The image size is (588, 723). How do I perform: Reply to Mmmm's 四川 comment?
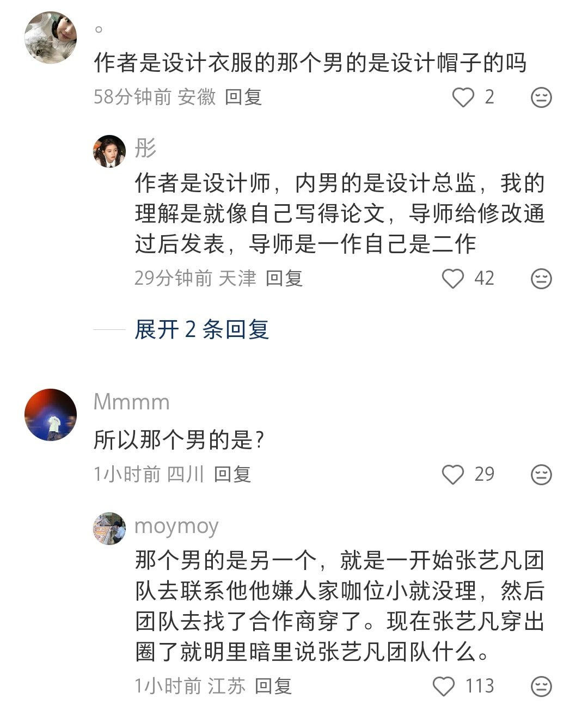[x=232, y=475]
